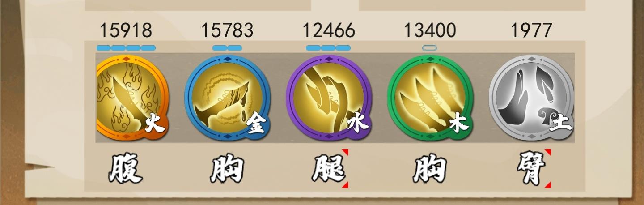The image size is (644, 205).
Task: Click the 腹 label under fire skill
Action: [126, 169]
